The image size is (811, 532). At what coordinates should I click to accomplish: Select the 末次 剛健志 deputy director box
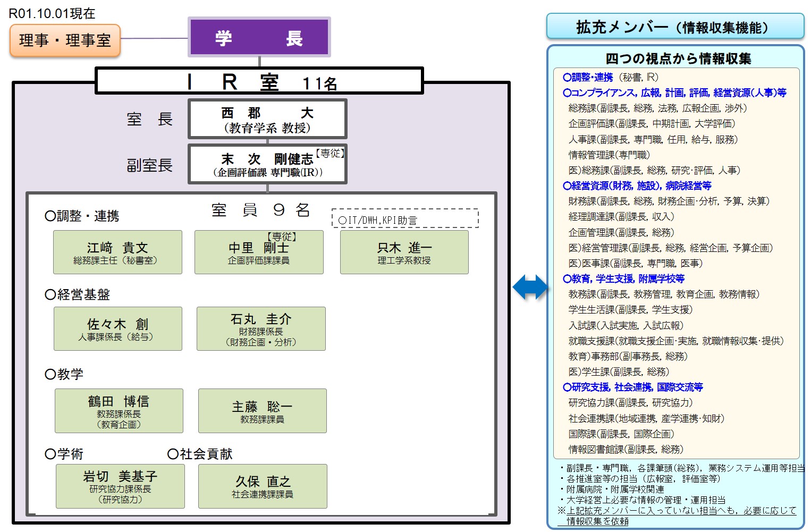coord(267,164)
